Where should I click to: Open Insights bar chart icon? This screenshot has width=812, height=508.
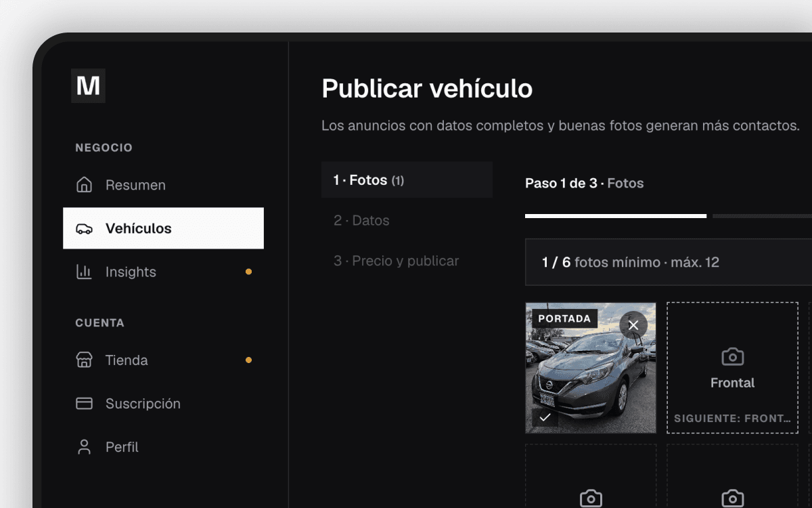point(84,272)
